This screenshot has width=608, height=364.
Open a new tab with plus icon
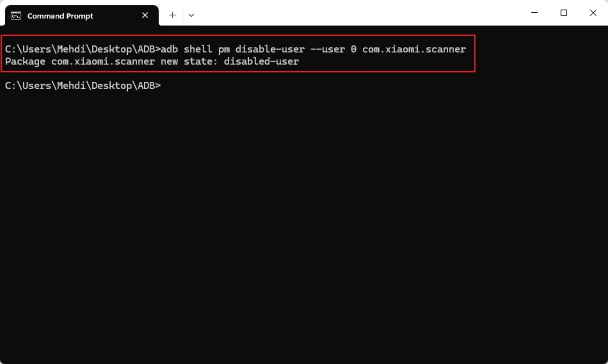coord(172,15)
